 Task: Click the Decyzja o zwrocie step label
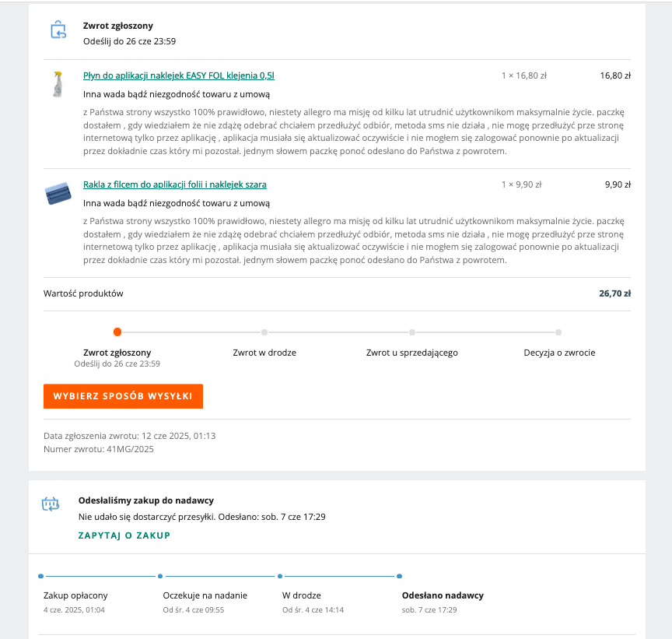tap(559, 353)
